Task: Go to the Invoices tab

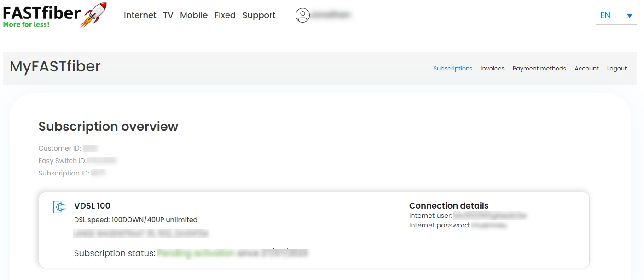Action: pos(493,68)
